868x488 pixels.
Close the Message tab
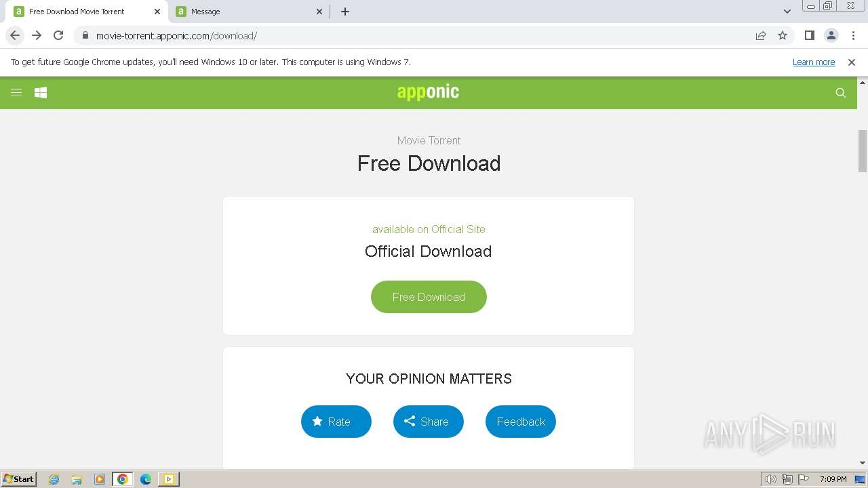(x=320, y=12)
